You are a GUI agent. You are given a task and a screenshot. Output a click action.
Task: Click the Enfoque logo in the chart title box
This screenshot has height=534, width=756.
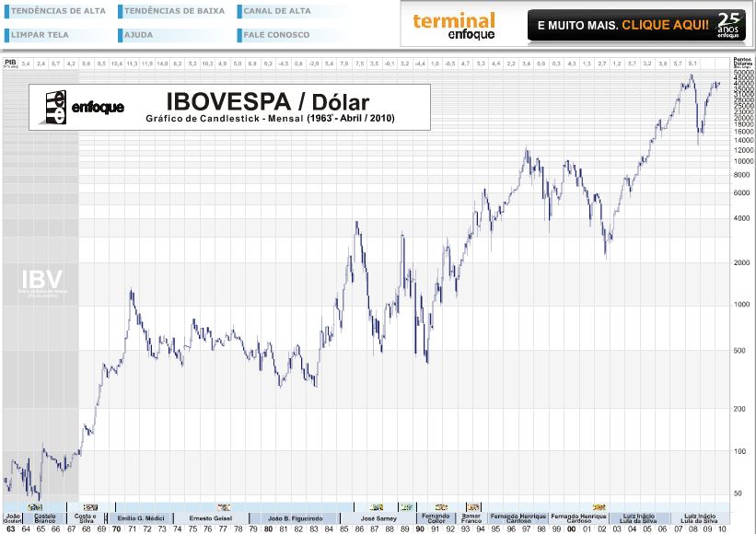(x=89, y=104)
